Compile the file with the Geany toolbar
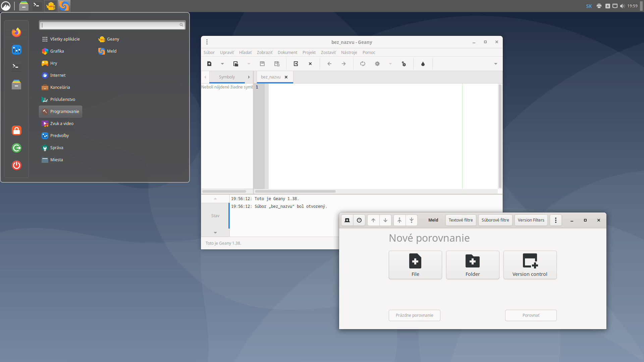Image resolution: width=644 pixels, height=362 pixels. (363, 64)
